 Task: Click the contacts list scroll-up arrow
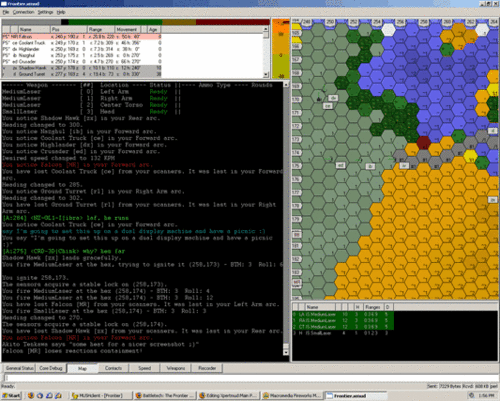point(266,29)
